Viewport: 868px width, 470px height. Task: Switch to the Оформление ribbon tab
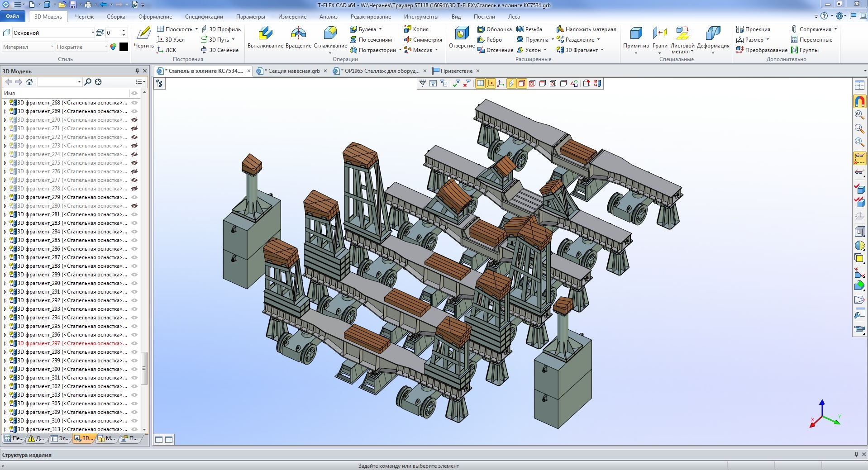click(155, 17)
